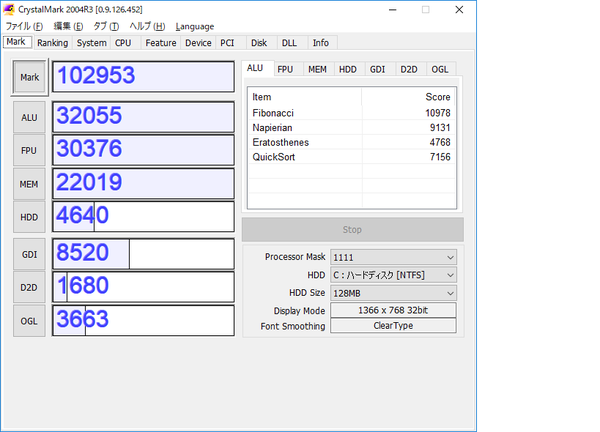This screenshot has height=432, width=600.
Task: Select the D2D results sub-tab
Action: [x=409, y=70]
